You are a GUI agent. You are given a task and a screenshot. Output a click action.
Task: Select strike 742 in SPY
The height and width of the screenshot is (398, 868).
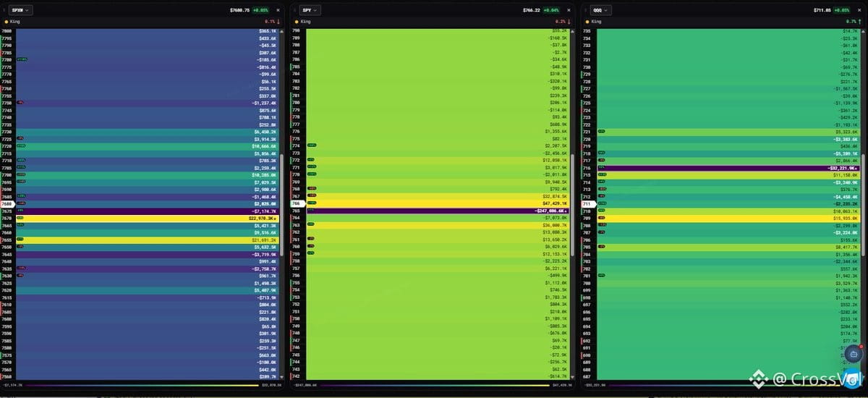pos(296,377)
